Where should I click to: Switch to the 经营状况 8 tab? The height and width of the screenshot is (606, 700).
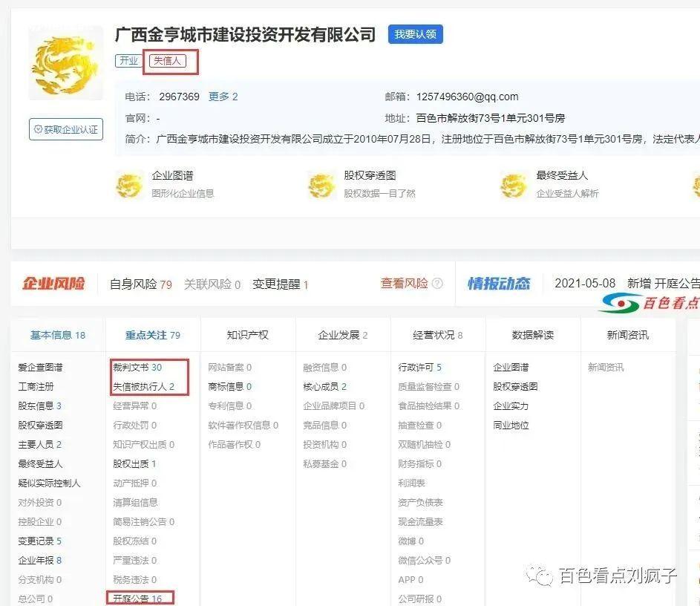438,335
